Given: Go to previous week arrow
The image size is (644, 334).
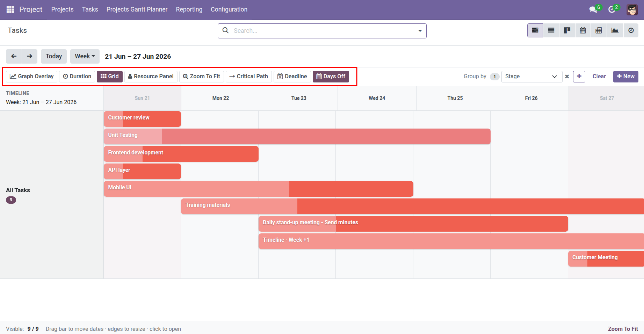Looking at the screenshot, I should point(14,56).
